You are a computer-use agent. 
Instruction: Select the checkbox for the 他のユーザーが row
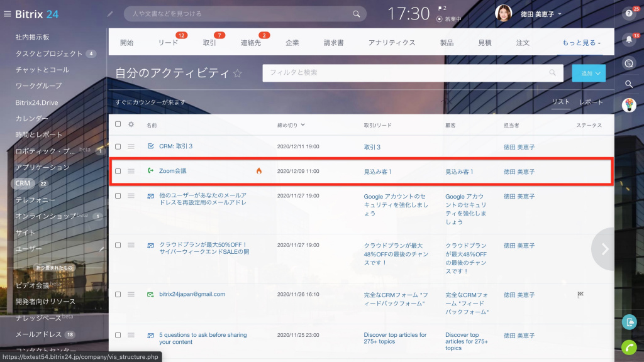(x=118, y=196)
